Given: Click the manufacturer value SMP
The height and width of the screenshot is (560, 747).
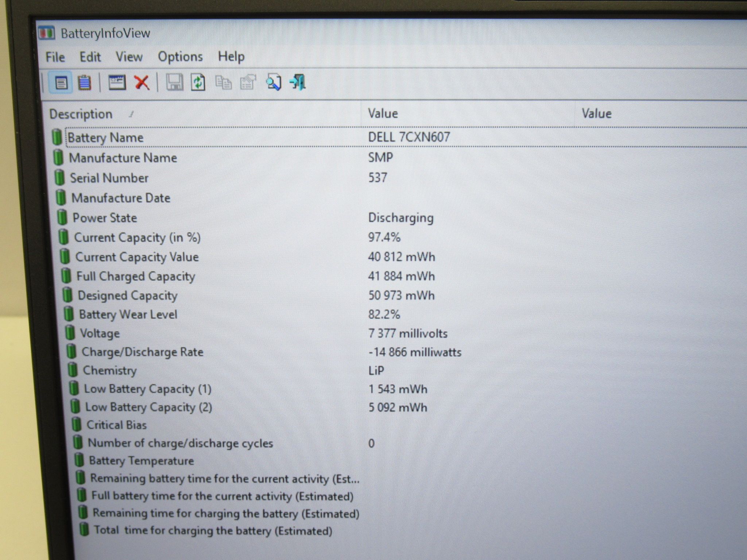Looking at the screenshot, I should (x=380, y=157).
